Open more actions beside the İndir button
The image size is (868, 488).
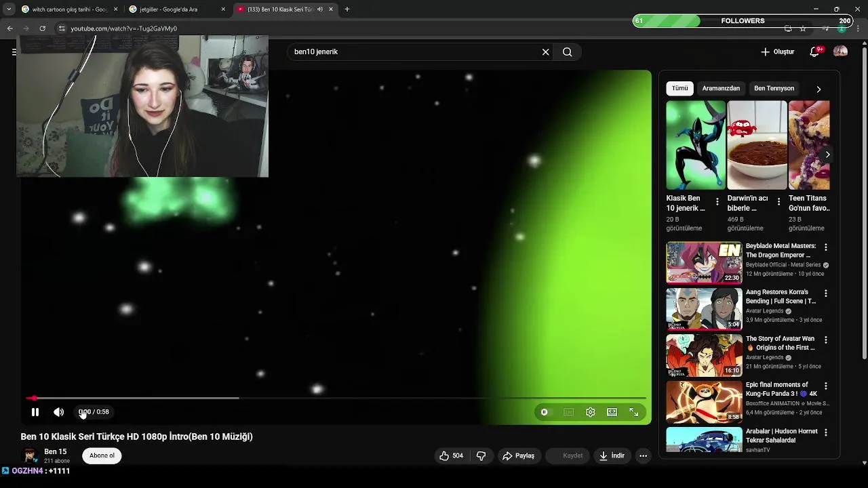point(644,455)
